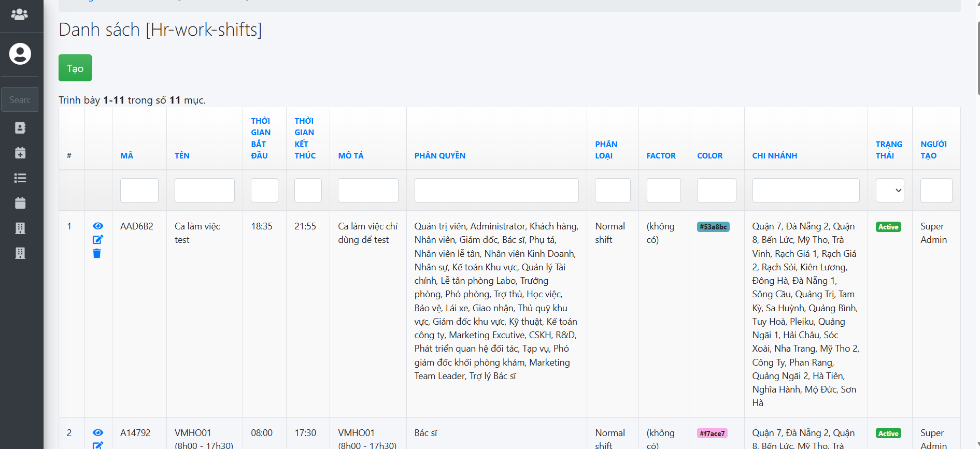The height and width of the screenshot is (449, 980).
Task: Sort table by Tên column header
Action: tap(182, 155)
